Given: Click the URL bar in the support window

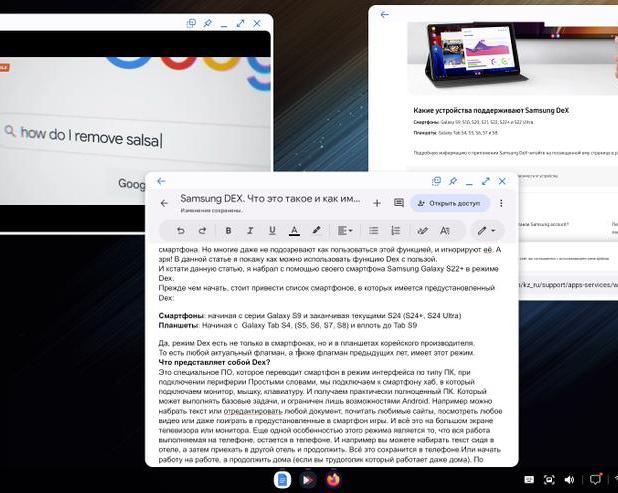Looking at the screenshot, I should click(x=568, y=285).
